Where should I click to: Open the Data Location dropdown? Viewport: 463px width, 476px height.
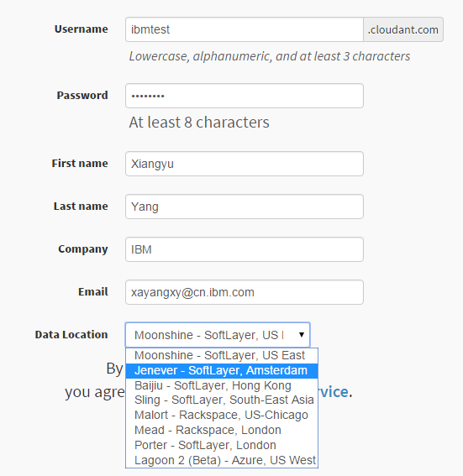click(x=218, y=335)
